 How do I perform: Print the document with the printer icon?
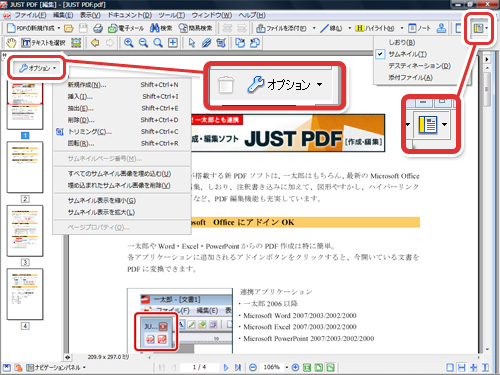tap(98, 28)
